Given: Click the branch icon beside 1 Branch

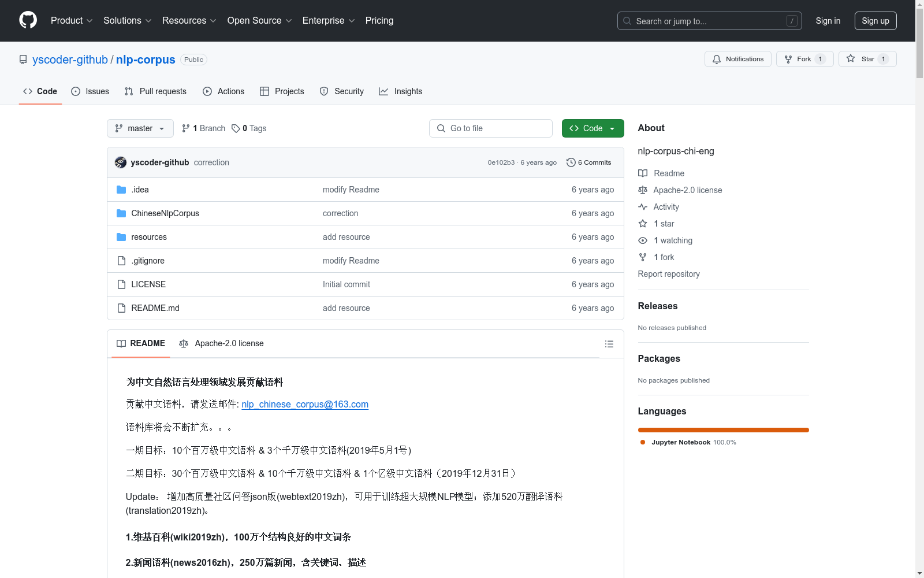Looking at the screenshot, I should tap(186, 128).
